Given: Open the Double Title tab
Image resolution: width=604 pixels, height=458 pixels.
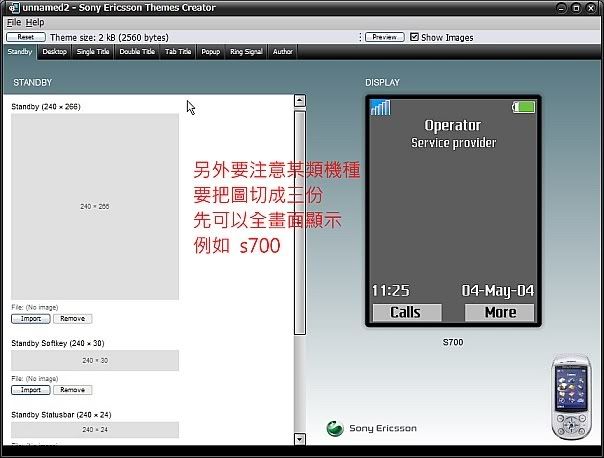Looking at the screenshot, I should pos(137,52).
